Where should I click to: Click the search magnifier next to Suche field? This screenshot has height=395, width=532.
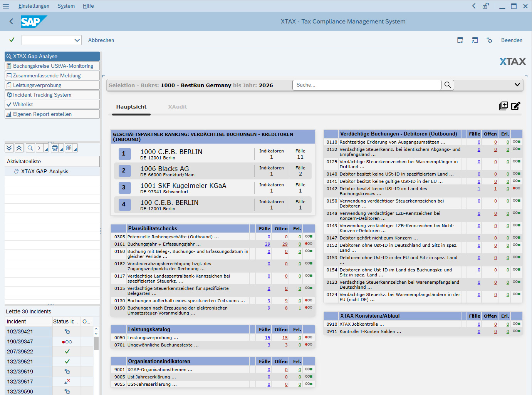click(x=448, y=85)
